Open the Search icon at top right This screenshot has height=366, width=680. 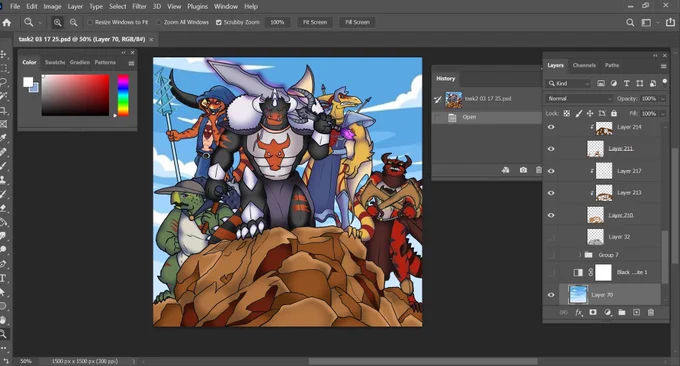(x=630, y=23)
